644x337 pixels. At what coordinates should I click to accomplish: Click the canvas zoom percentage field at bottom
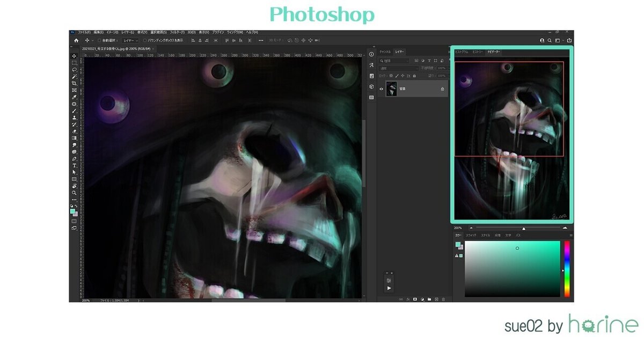tap(86, 301)
